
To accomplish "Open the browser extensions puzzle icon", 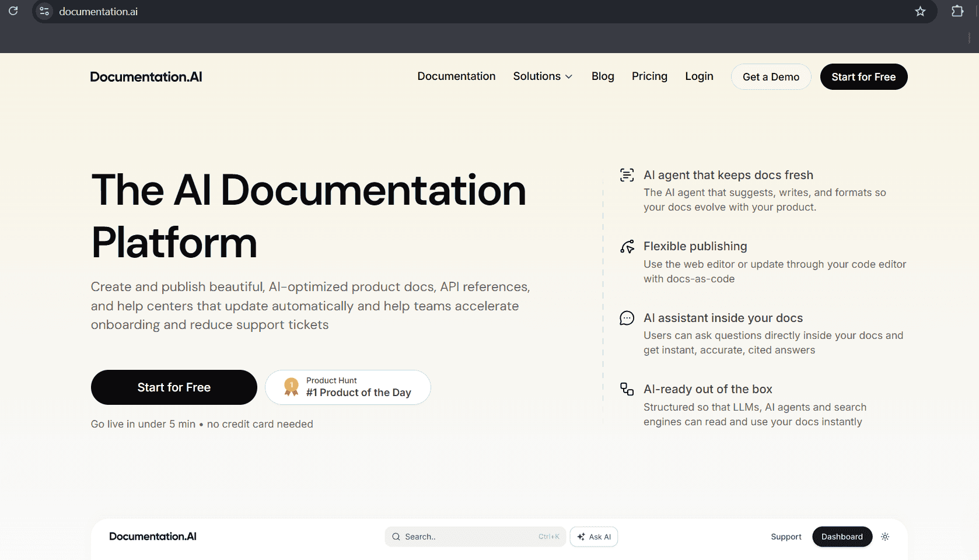I will 957,11.
